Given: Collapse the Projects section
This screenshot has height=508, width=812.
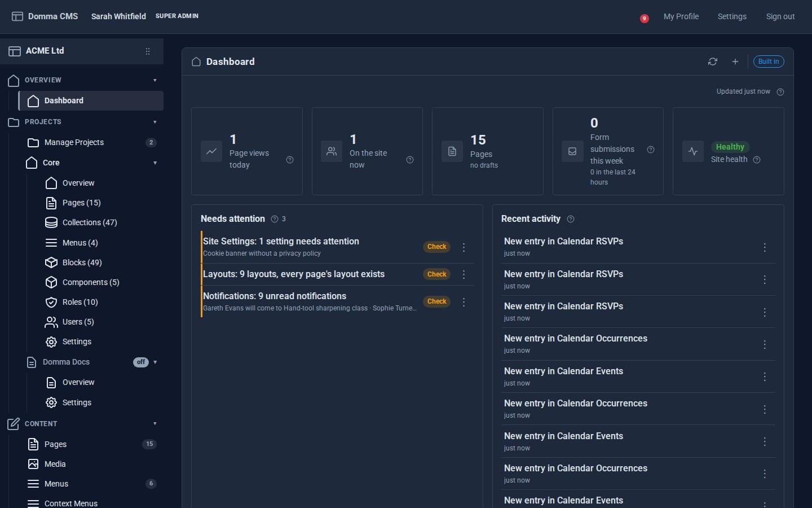Looking at the screenshot, I should [155, 122].
